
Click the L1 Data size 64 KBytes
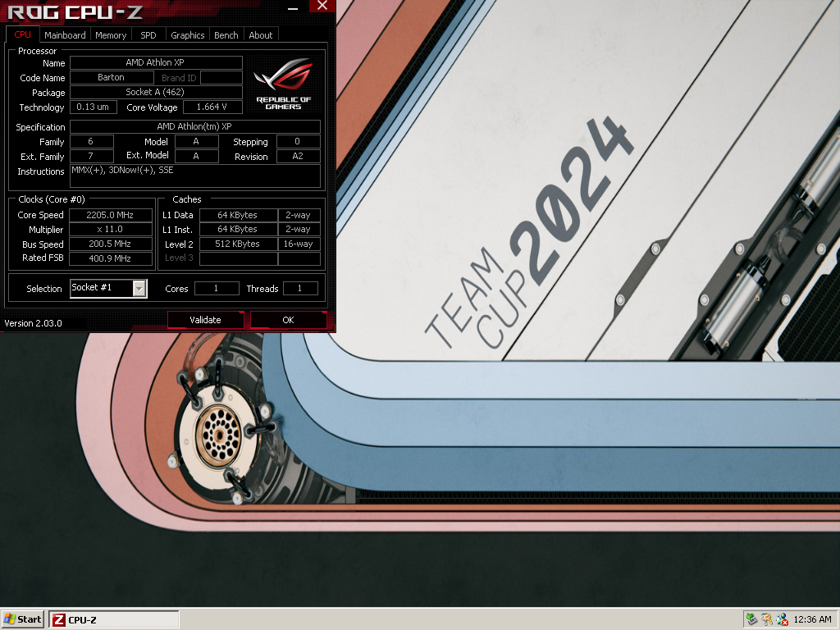[x=238, y=215]
